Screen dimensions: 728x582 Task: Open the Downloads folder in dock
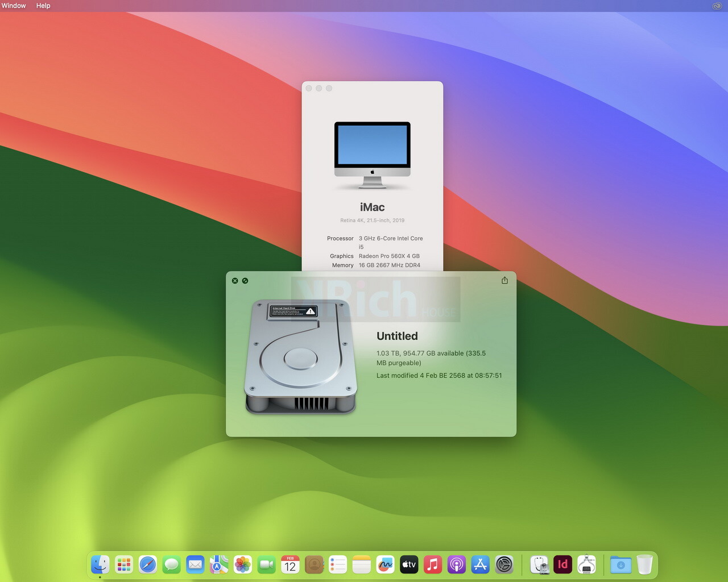pyautogui.click(x=621, y=564)
